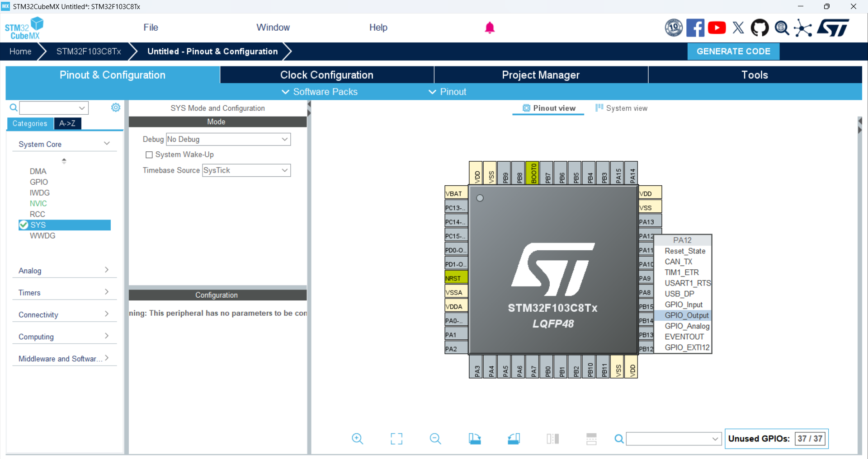Click the STM32F103C8Tx breadcrumb
Image resolution: width=868 pixels, height=459 pixels.
pos(89,52)
